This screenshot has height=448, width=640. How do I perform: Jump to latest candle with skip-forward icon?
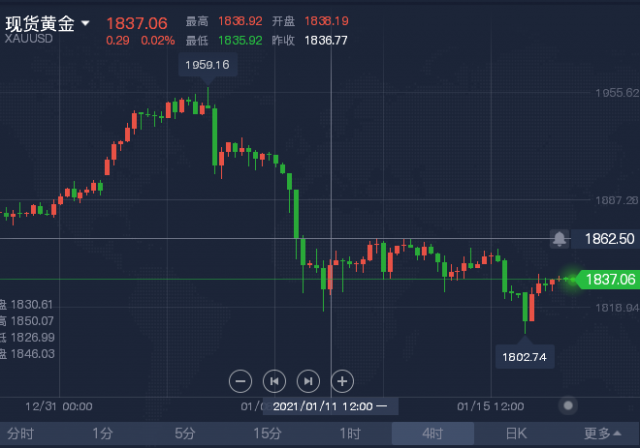[308, 381]
